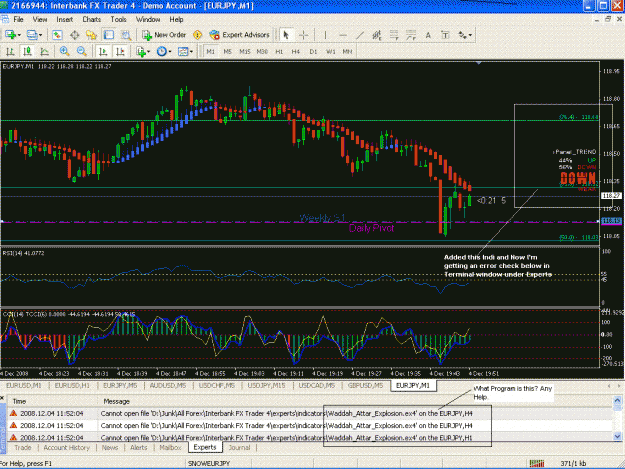Viewport: 625px width, 469px height.
Task: Switch to the M15 timeframe
Action: 245,51
